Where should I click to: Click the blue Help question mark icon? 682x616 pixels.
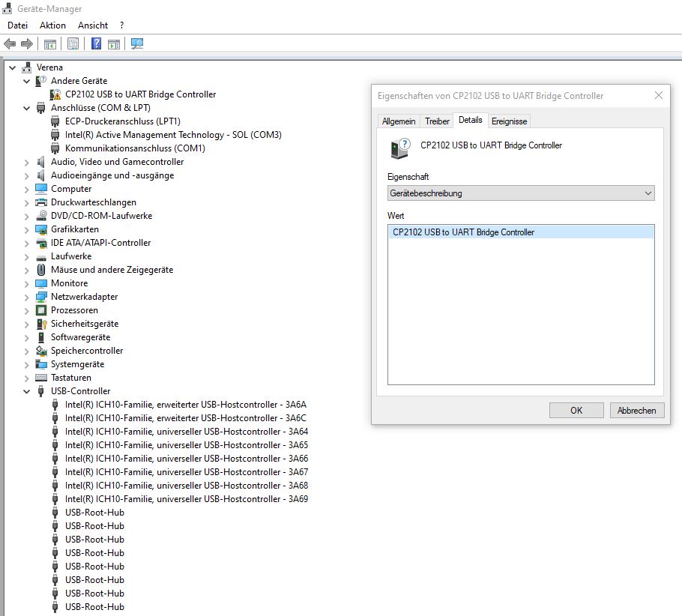[97, 43]
